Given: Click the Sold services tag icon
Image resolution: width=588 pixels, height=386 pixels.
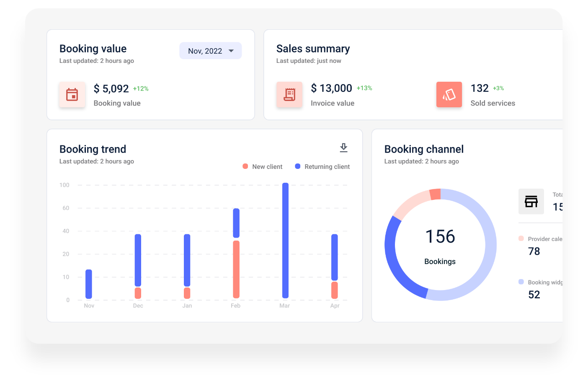Looking at the screenshot, I should pyautogui.click(x=449, y=95).
